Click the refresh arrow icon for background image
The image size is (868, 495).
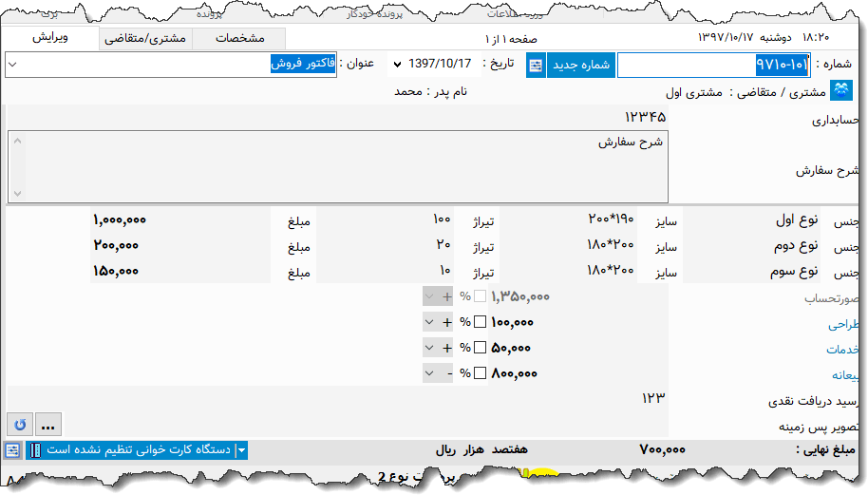click(x=18, y=423)
